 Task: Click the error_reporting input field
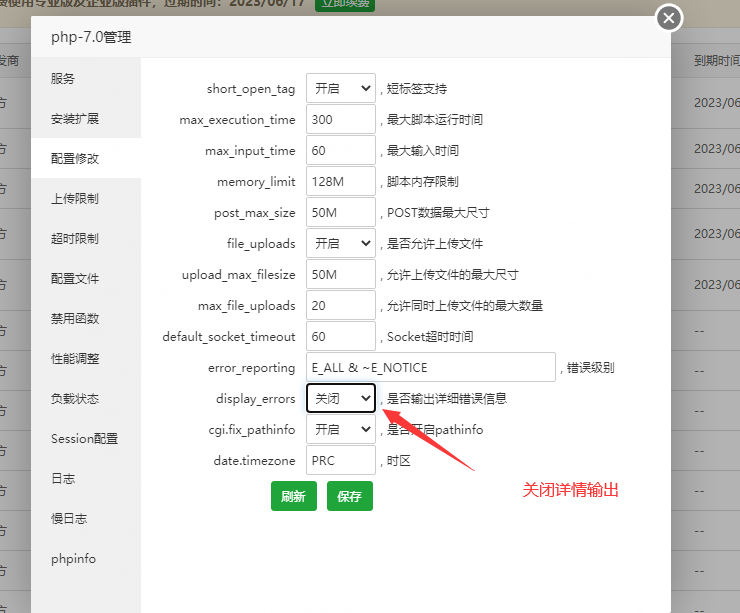[431, 367]
